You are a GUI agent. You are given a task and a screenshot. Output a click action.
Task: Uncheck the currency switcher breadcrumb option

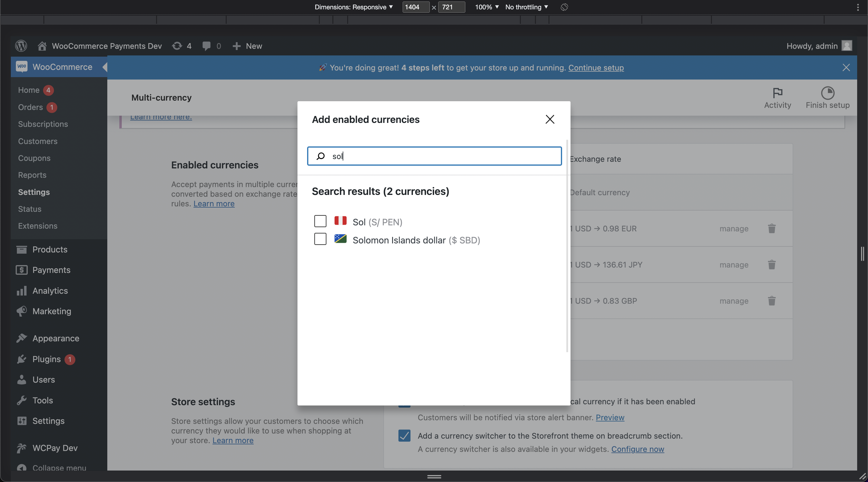tap(404, 436)
